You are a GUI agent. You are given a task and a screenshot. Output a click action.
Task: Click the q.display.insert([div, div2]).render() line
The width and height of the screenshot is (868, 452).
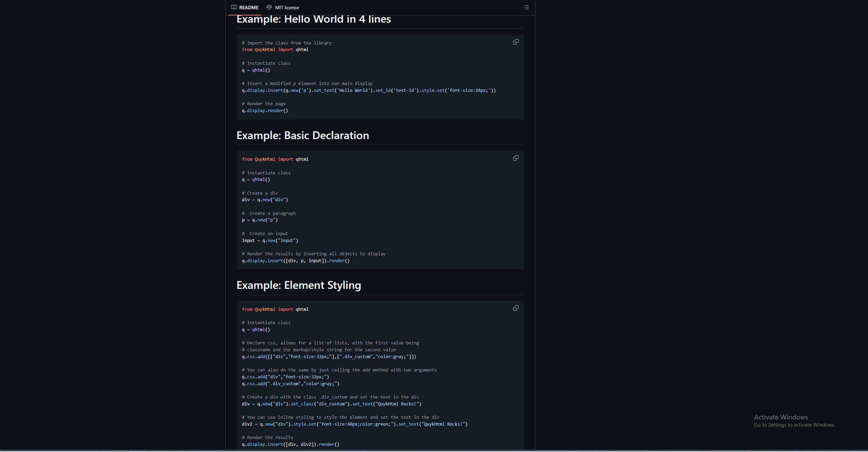pyautogui.click(x=290, y=444)
